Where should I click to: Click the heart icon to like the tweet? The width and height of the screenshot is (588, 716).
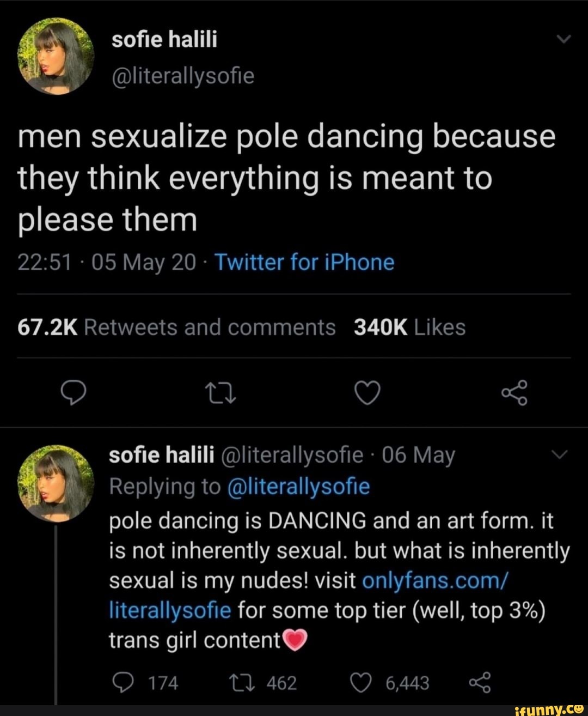pos(367,392)
